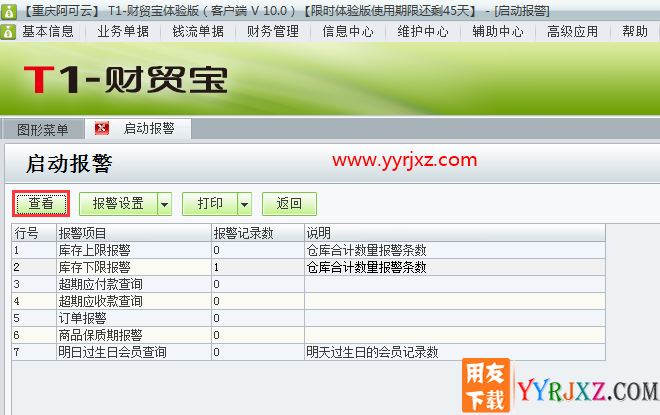Click row number 4 cell

click(x=34, y=301)
